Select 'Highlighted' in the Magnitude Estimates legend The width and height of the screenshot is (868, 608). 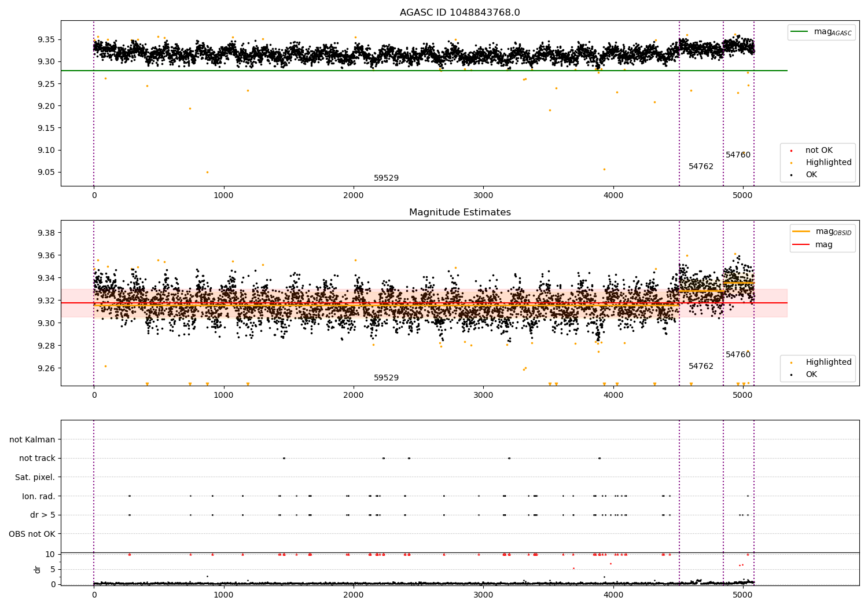click(x=829, y=362)
